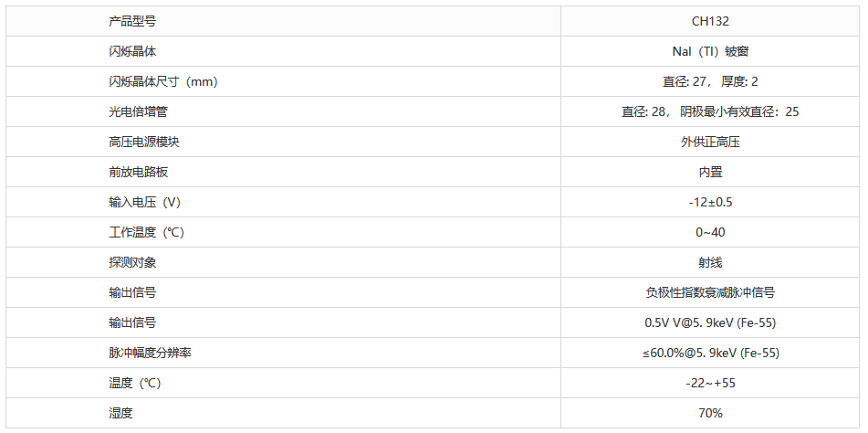Select the NaI（TI）铍窗 value cell
868x433 pixels.
pos(710,51)
